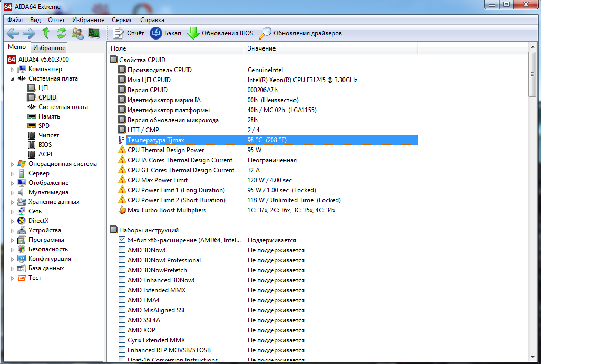Open the Файл menu

click(15, 19)
